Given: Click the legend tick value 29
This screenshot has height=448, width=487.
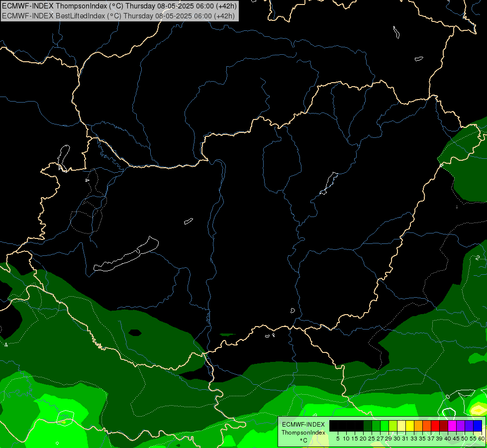Looking at the screenshot, I should [x=389, y=439].
